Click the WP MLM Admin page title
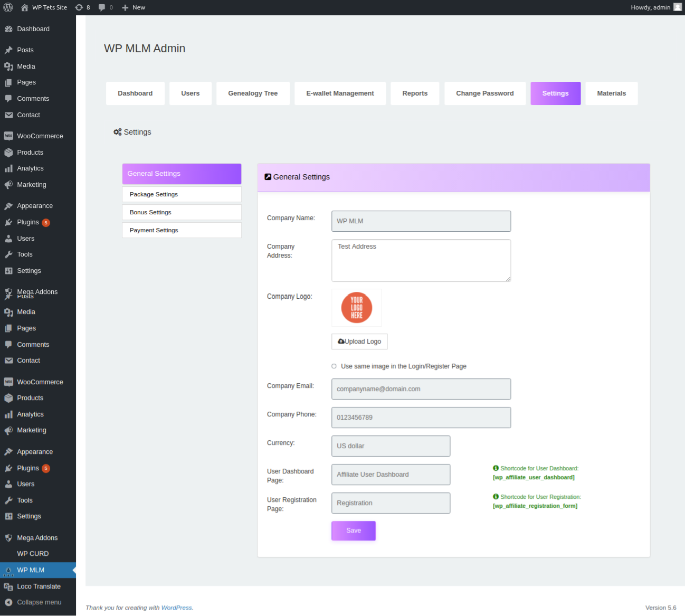The width and height of the screenshot is (685, 616). point(145,49)
